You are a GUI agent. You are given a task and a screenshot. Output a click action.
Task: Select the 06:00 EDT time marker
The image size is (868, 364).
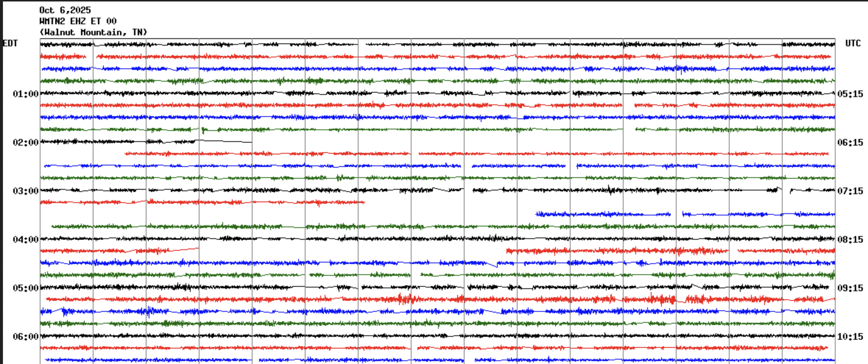coord(25,337)
